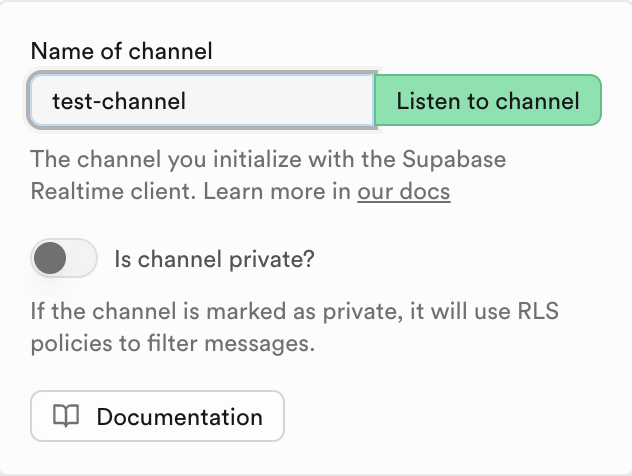Click the 'Is channel private?' label
Viewport: 632px width, 476px height.
tap(215, 260)
